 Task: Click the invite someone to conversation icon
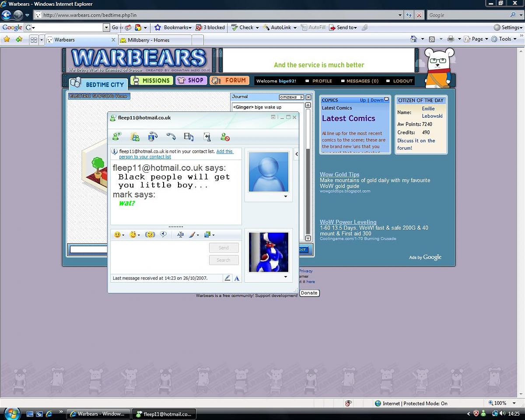(x=116, y=137)
